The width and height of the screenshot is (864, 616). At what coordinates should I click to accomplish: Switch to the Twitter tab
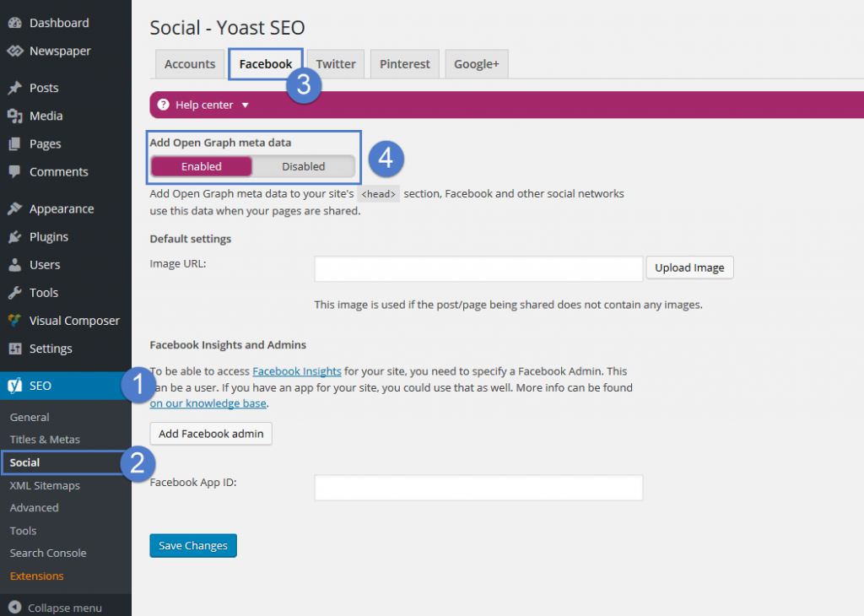coord(336,64)
